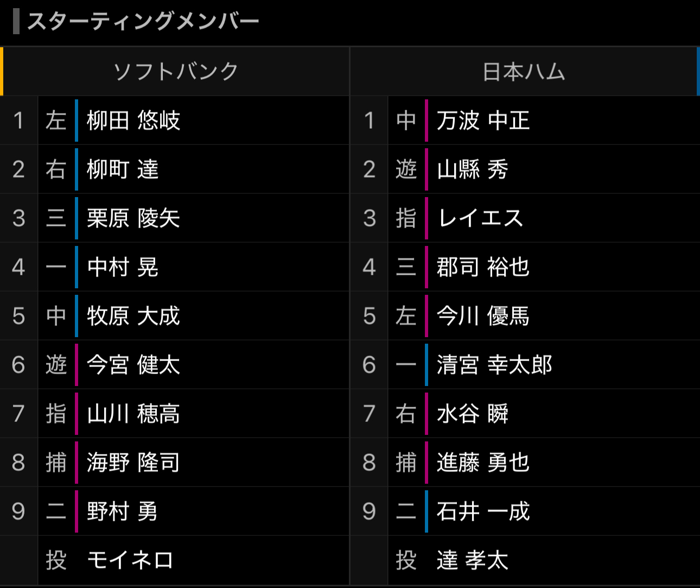Open 万波 中正 player page
Image resolution: width=700 pixels, height=588 pixels.
pyautogui.click(x=483, y=121)
